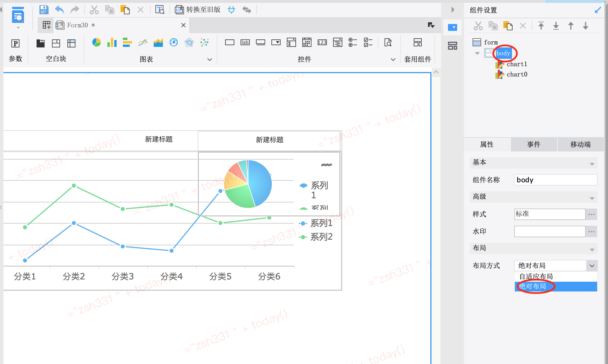Edit the 组件名称 body field
This screenshot has width=608, height=364.
click(x=556, y=180)
